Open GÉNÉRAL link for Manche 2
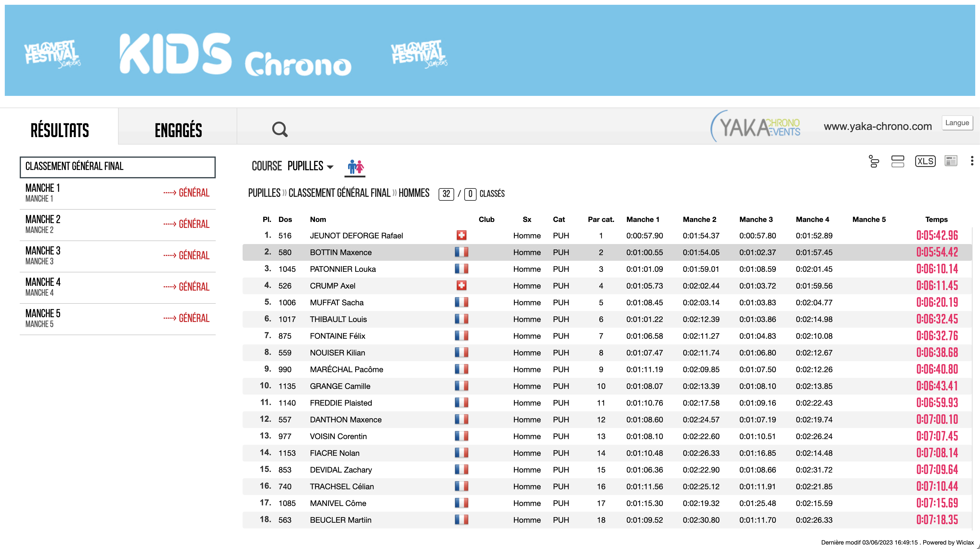Image resolution: width=980 pixels, height=549 pixels. [186, 224]
